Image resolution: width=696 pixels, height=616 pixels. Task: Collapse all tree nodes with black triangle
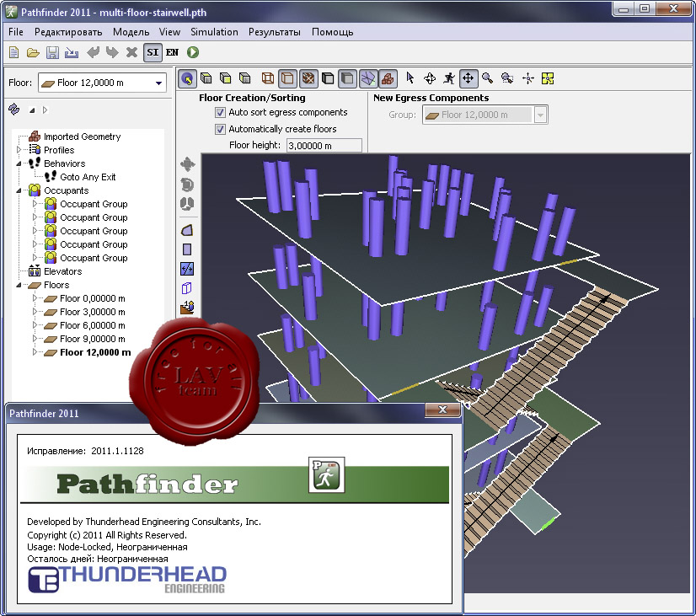coord(32,110)
